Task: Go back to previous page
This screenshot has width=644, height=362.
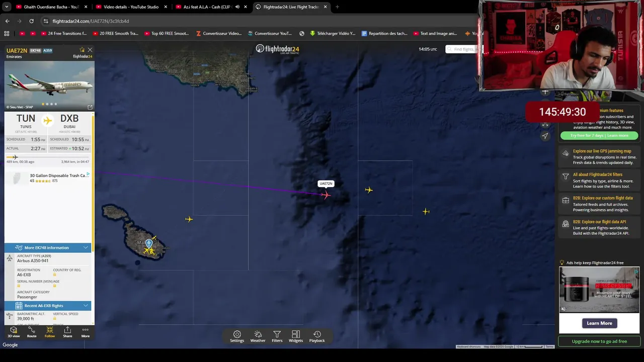Action: (x=7, y=21)
